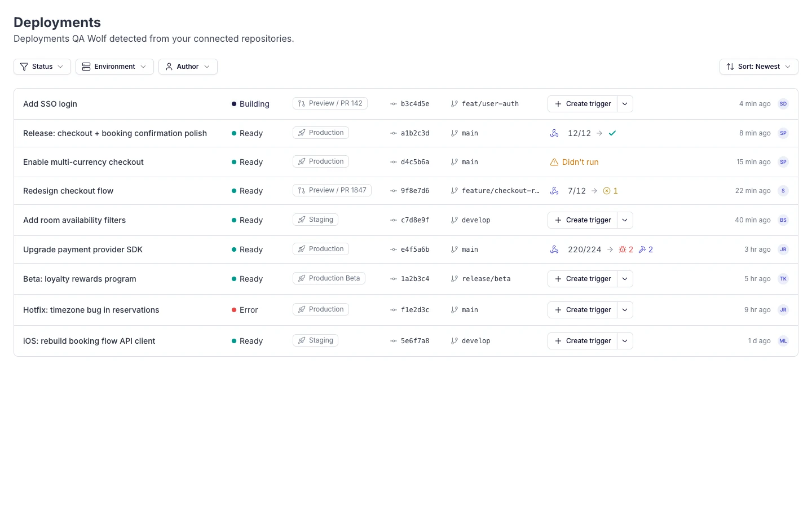Screen dimensions: 812x508
Task: Create trigger for Beta: loyalty rewards program
Action: click(x=582, y=279)
